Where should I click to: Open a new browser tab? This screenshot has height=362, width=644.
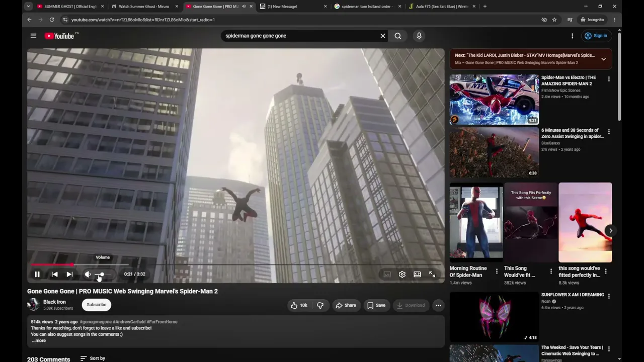tap(485, 7)
